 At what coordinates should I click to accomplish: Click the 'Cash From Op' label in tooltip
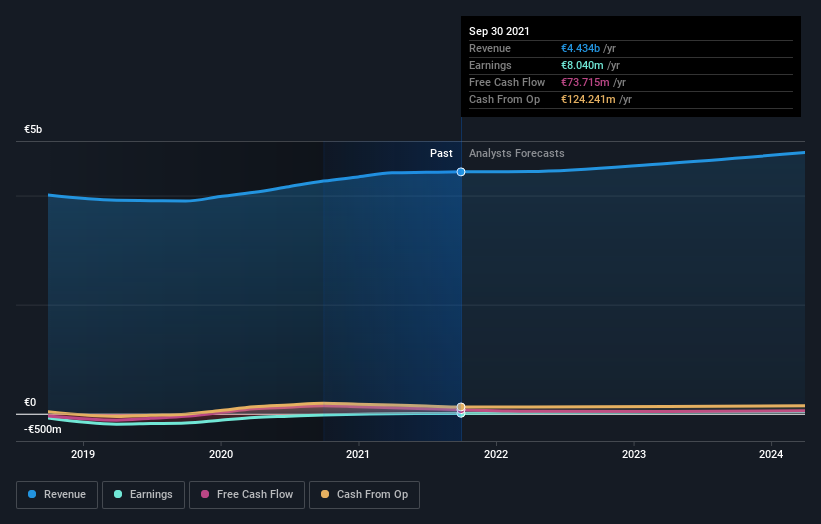504,99
